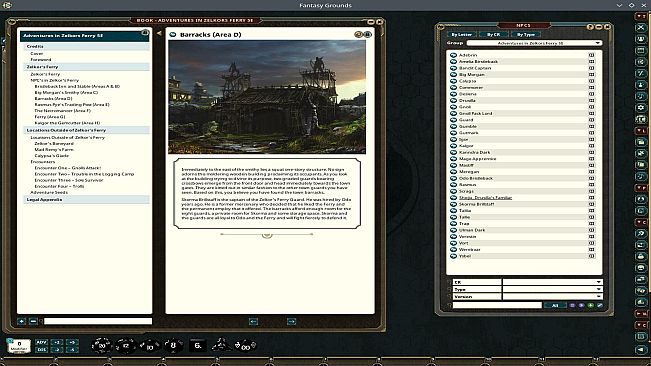Click the token icon on the Mage Apprentice row
The image size is (651, 366).
[x=592, y=159]
